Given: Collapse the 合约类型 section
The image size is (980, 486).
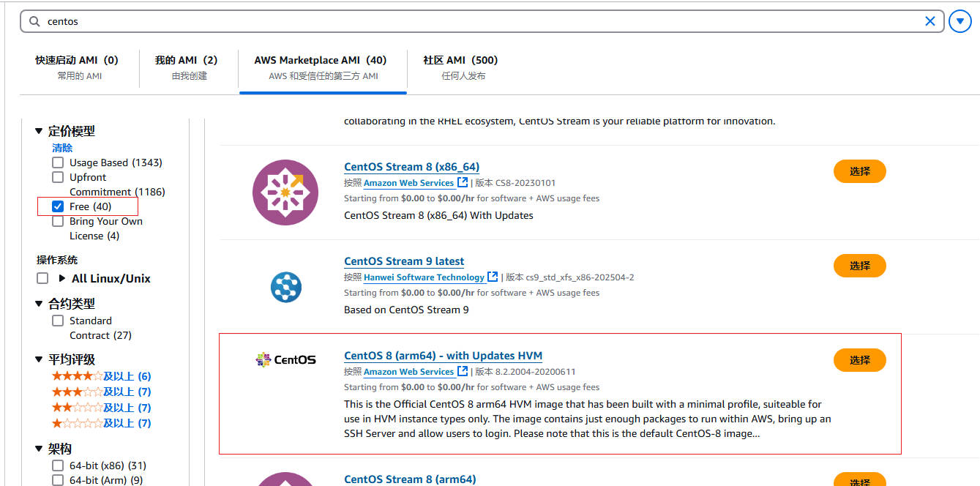Looking at the screenshot, I should click(39, 304).
